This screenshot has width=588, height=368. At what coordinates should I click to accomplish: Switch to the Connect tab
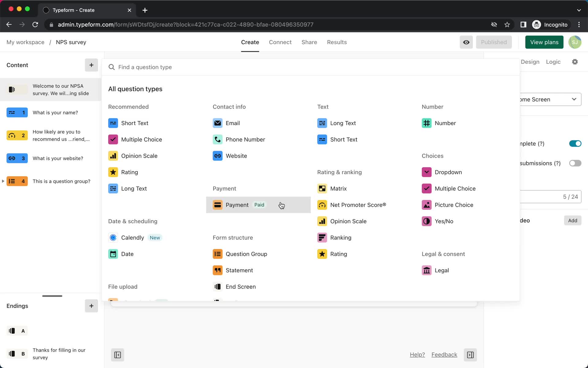pyautogui.click(x=280, y=42)
